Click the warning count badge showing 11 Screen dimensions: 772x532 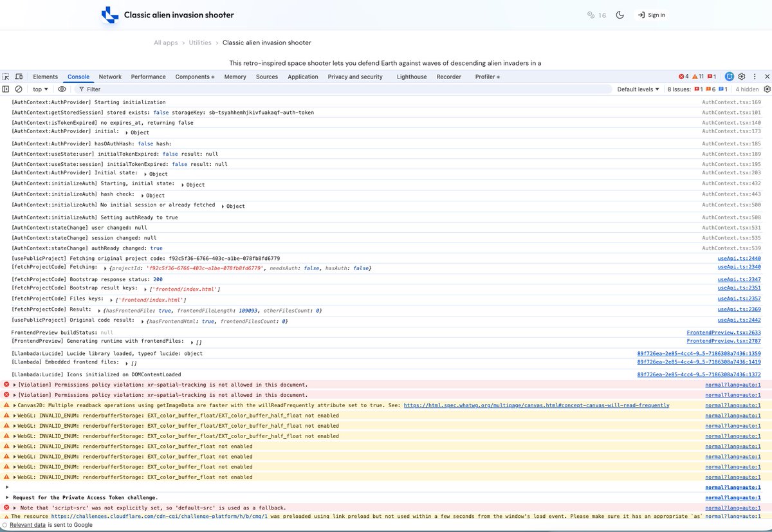[x=698, y=77]
